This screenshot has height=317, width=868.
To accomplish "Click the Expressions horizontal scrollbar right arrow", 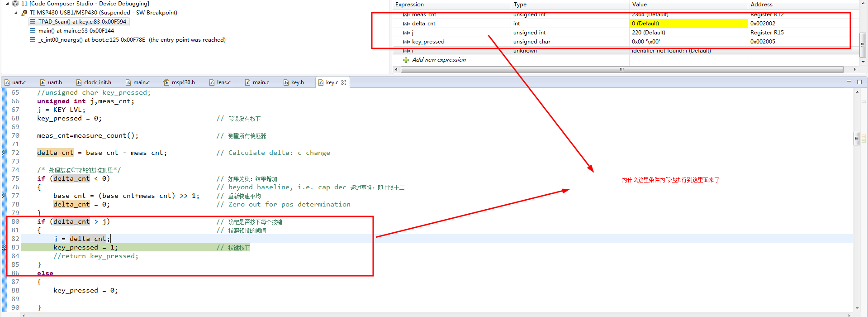I will point(855,69).
